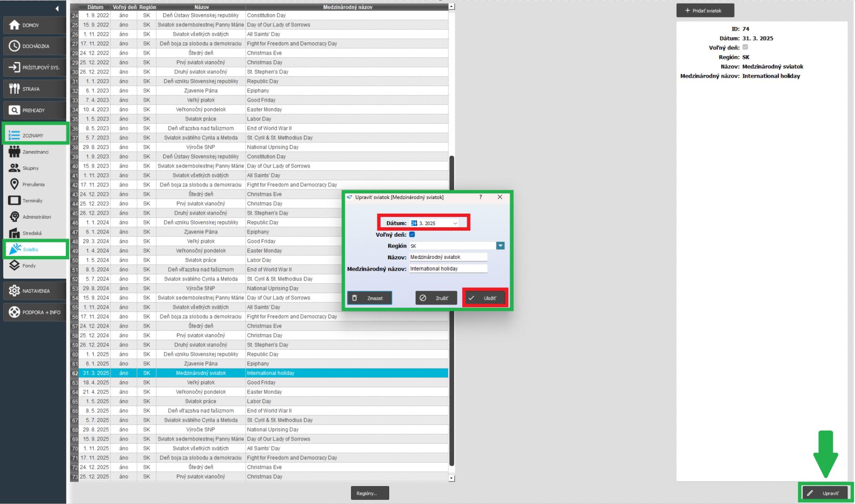The height and width of the screenshot is (504, 855).
Task: Open the Dátum date picker dropdown
Action: [x=455, y=223]
